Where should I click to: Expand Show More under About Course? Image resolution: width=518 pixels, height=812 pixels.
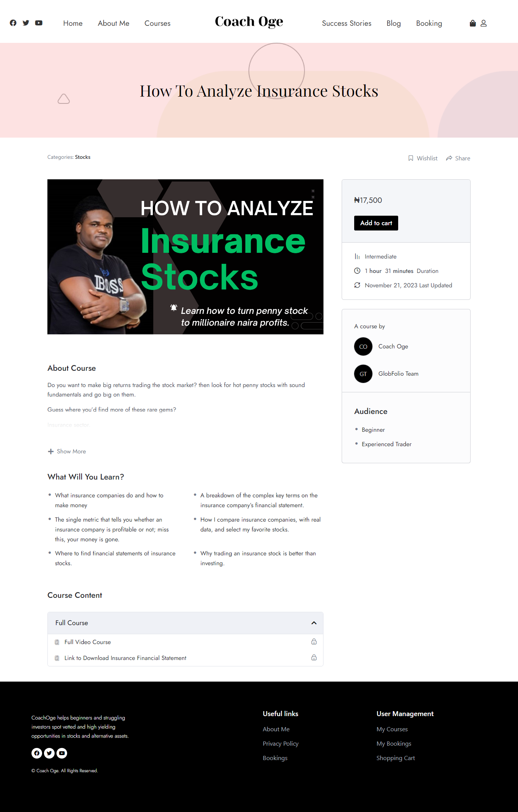point(67,451)
